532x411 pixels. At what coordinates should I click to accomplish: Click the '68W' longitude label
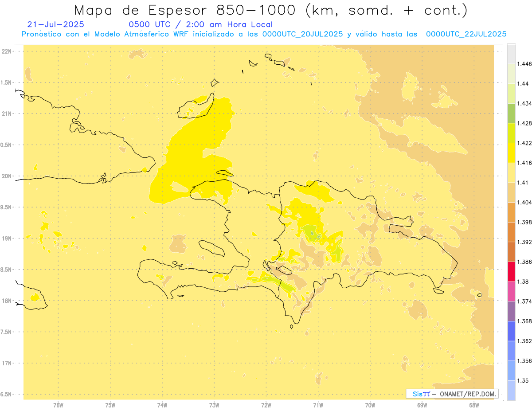(474, 405)
